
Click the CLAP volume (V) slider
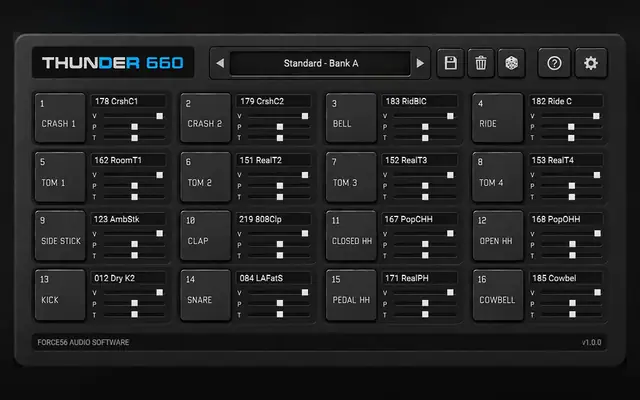point(279,233)
